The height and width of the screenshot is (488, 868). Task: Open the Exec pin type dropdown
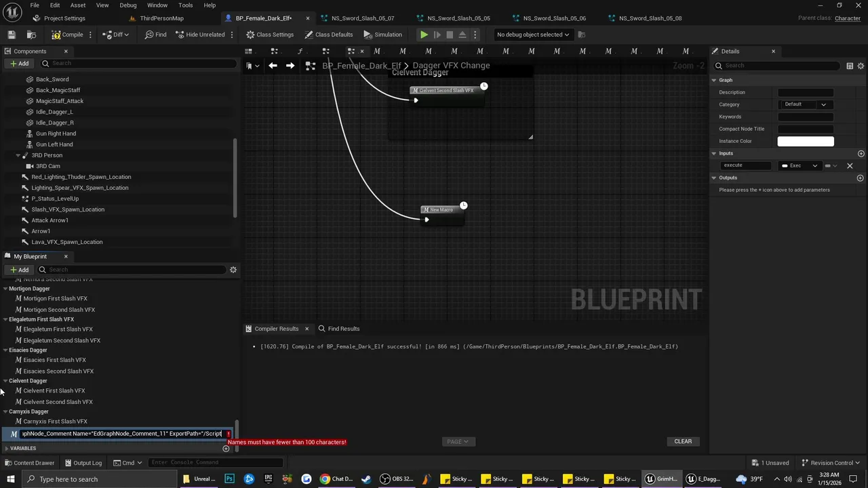click(x=800, y=165)
